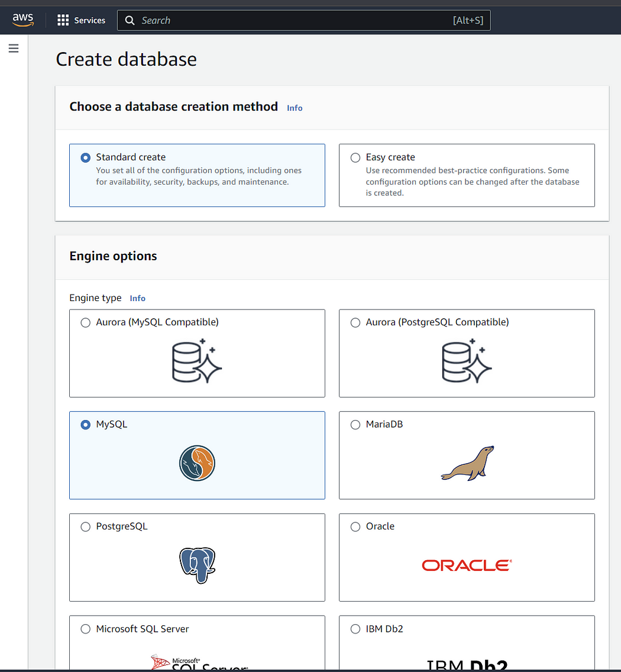Select the Oracle engine radio button
Viewport: 621px width, 672px height.
click(x=355, y=526)
